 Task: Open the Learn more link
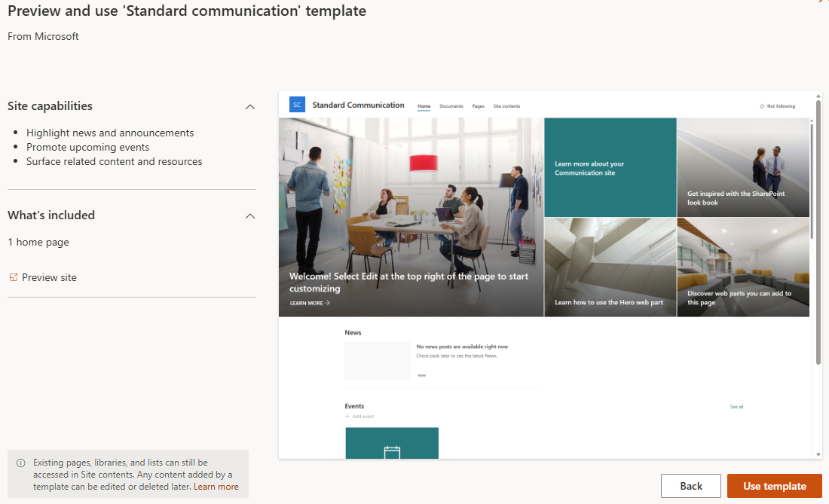(x=216, y=487)
